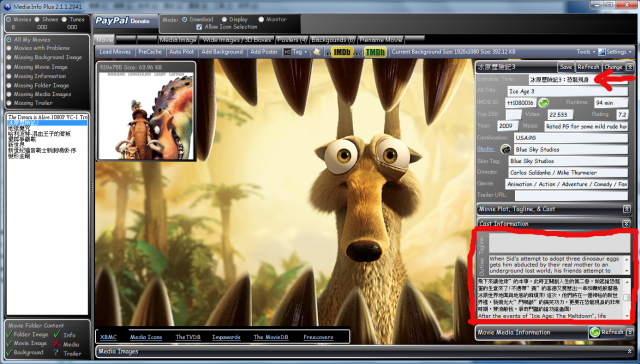Click the Outline text scrollbar

[x=627, y=265]
